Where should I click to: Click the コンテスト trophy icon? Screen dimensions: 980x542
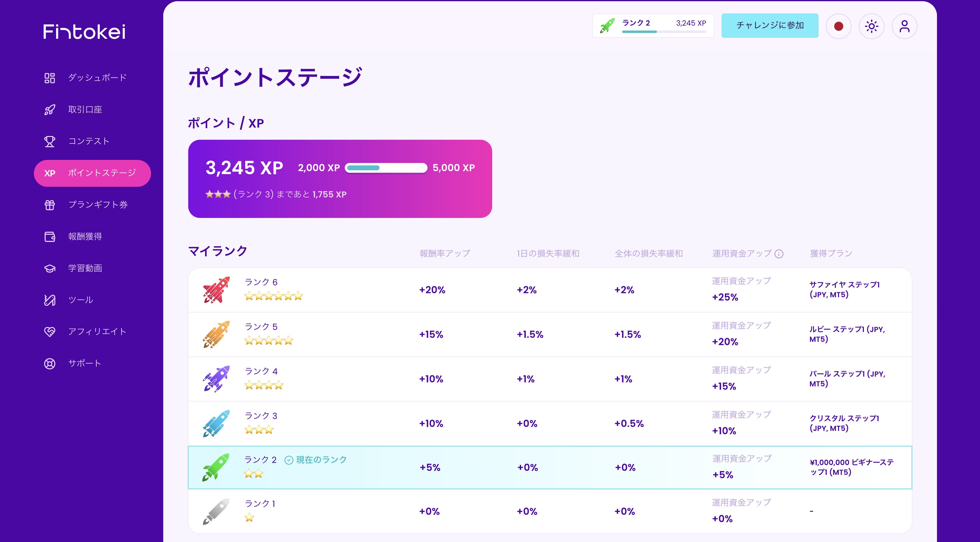coord(49,142)
